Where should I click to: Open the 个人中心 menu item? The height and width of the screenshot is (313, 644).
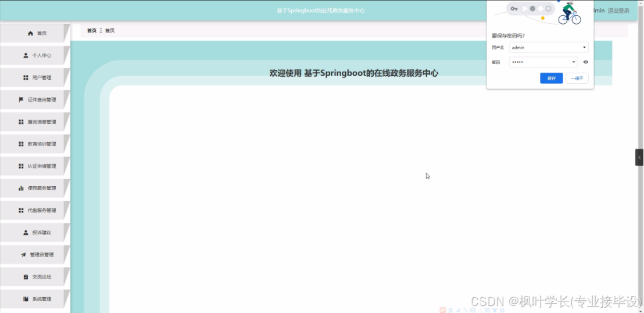tap(35, 55)
